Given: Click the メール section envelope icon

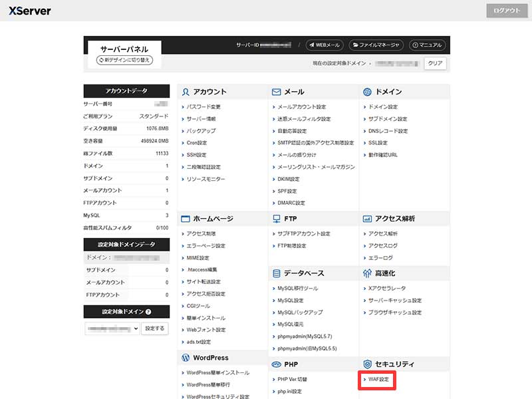Looking at the screenshot, I should (276, 92).
